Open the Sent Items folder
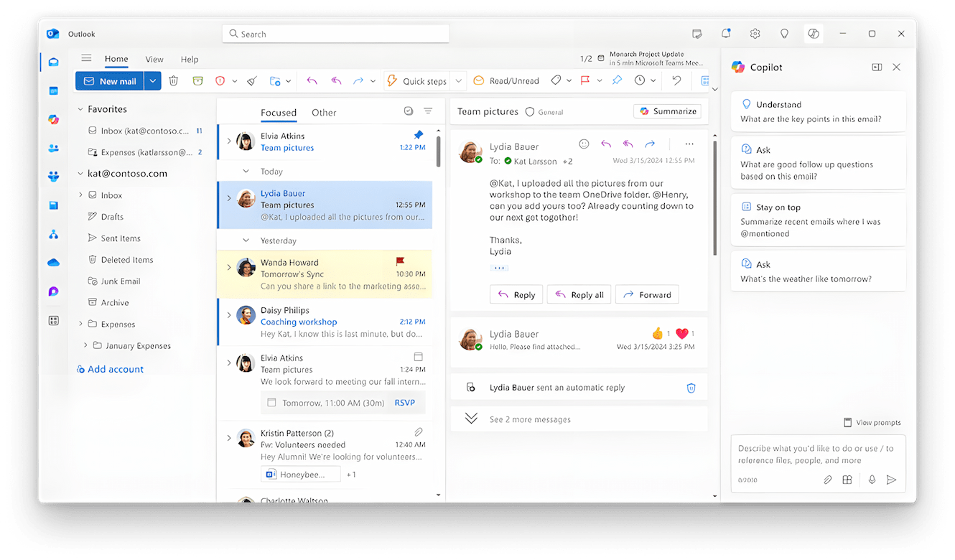Image resolution: width=955 pixels, height=560 pixels. point(121,238)
